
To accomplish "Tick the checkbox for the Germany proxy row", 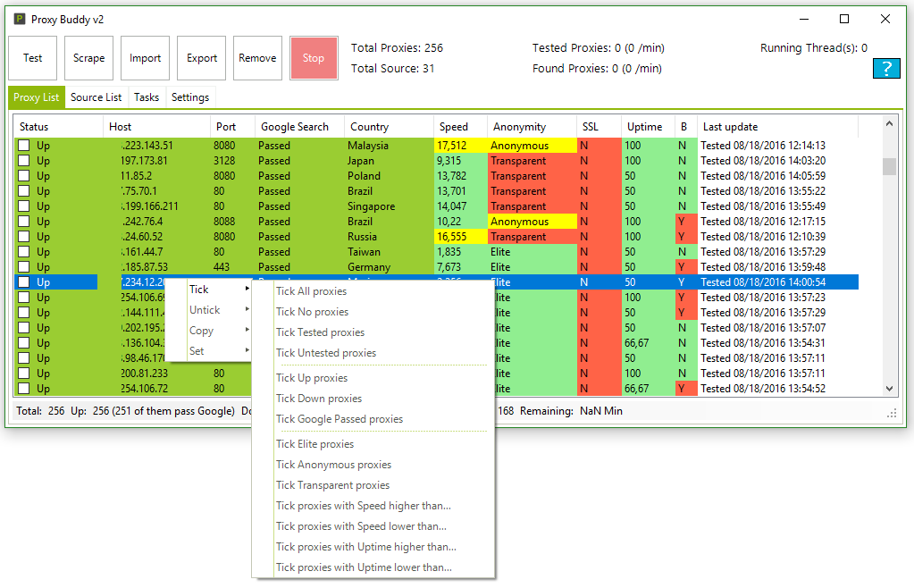I will click(24, 267).
